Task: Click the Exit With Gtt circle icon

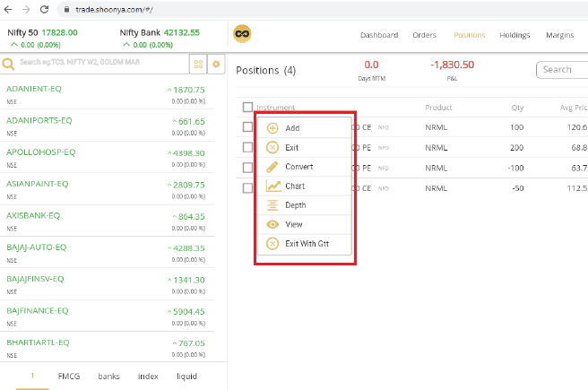Action: [272, 244]
